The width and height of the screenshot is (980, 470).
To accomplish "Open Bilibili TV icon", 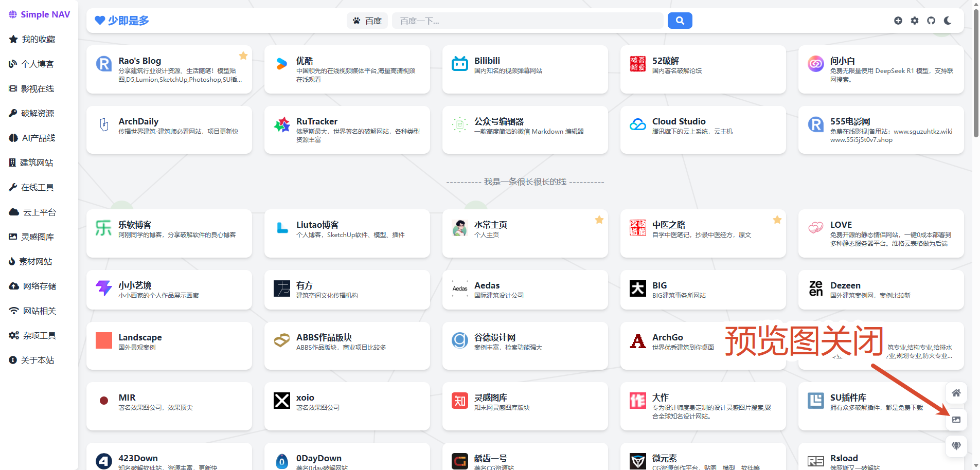I will [460, 64].
